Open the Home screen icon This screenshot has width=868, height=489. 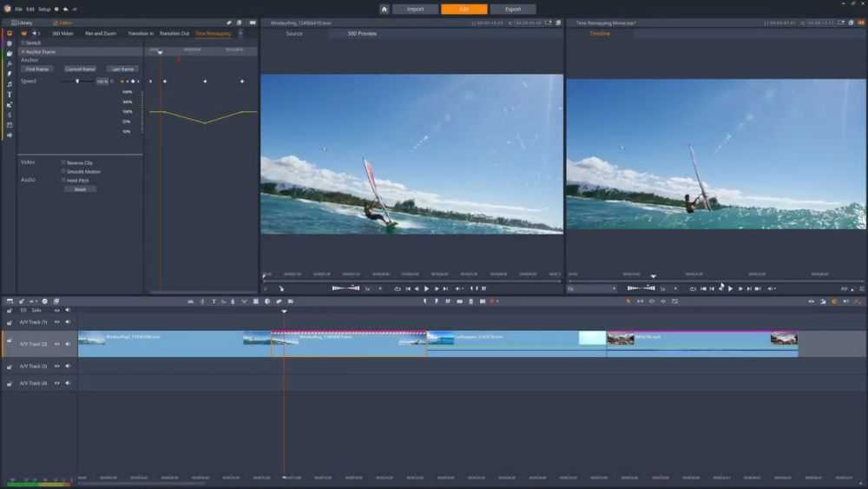pyautogui.click(x=384, y=9)
